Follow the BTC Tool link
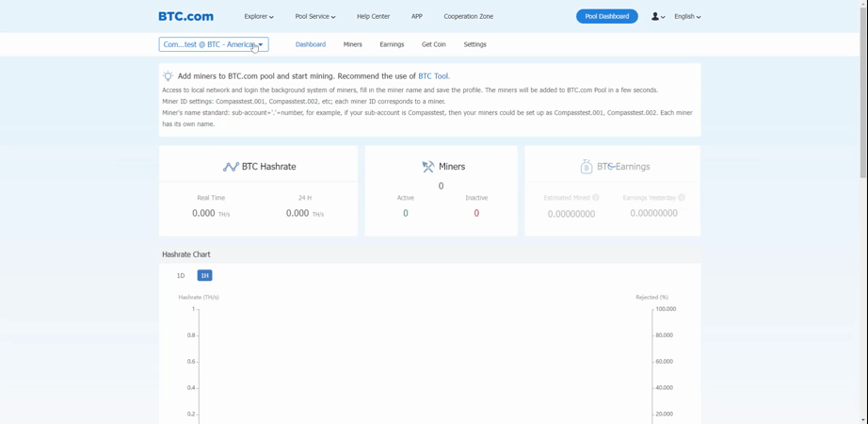Viewport: 868px width, 424px height. point(434,76)
